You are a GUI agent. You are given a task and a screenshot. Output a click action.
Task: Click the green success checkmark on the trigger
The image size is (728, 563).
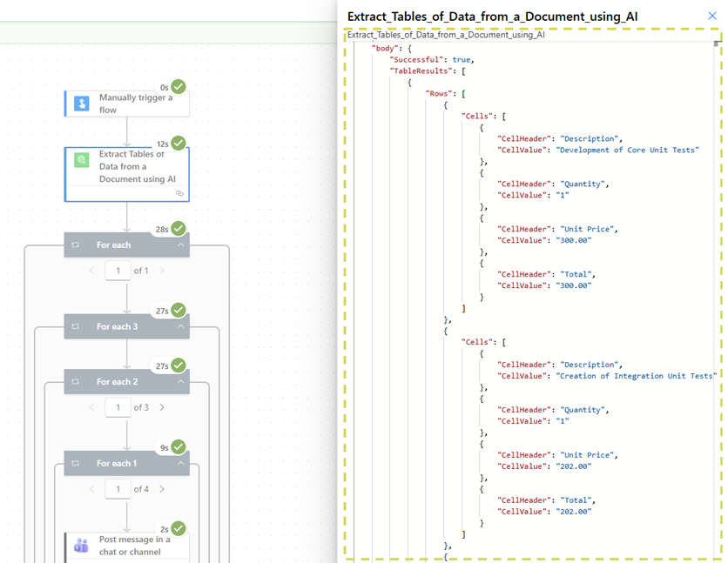click(x=178, y=87)
